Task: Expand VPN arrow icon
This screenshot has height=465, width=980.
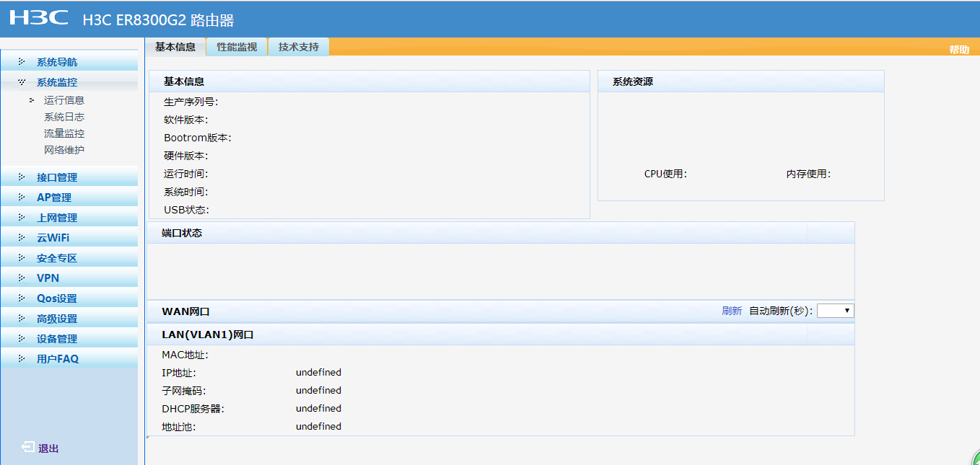Action: [x=22, y=278]
